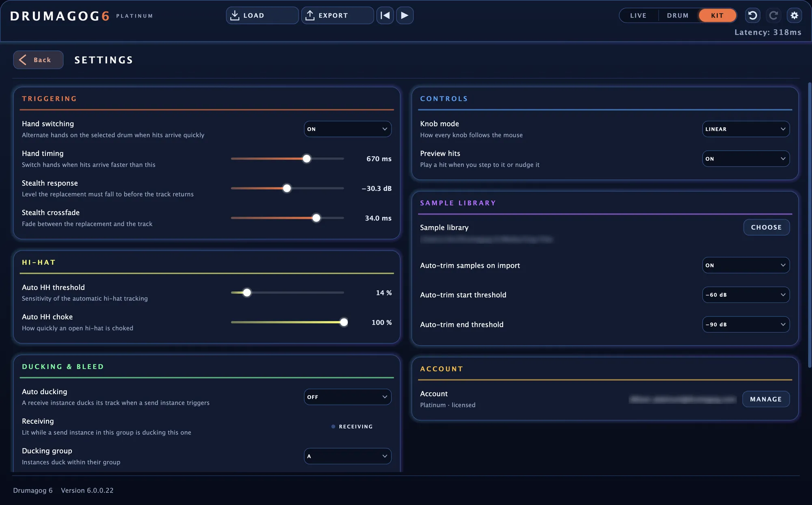Click the Latency: 318ms readout
Viewport: 812px width, 505px height.
(768, 32)
